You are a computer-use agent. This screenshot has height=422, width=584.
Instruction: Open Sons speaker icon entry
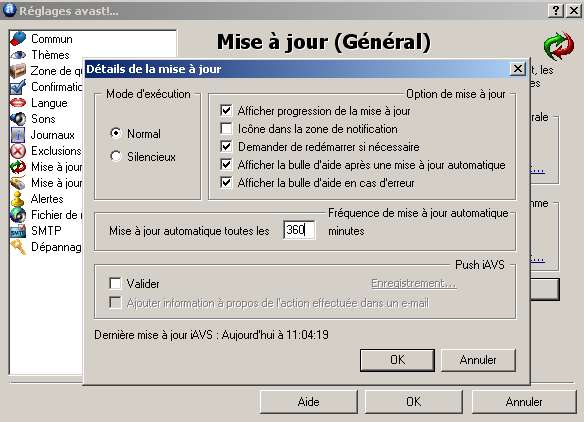tap(18, 119)
